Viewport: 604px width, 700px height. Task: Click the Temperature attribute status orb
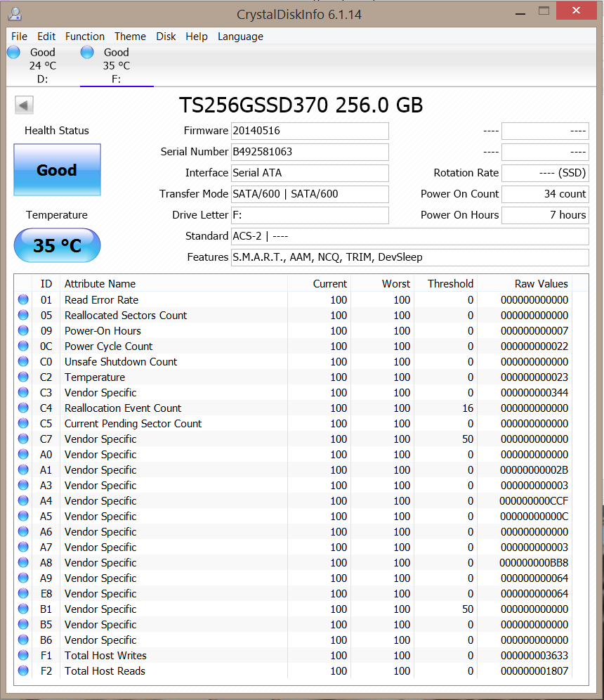coord(24,377)
